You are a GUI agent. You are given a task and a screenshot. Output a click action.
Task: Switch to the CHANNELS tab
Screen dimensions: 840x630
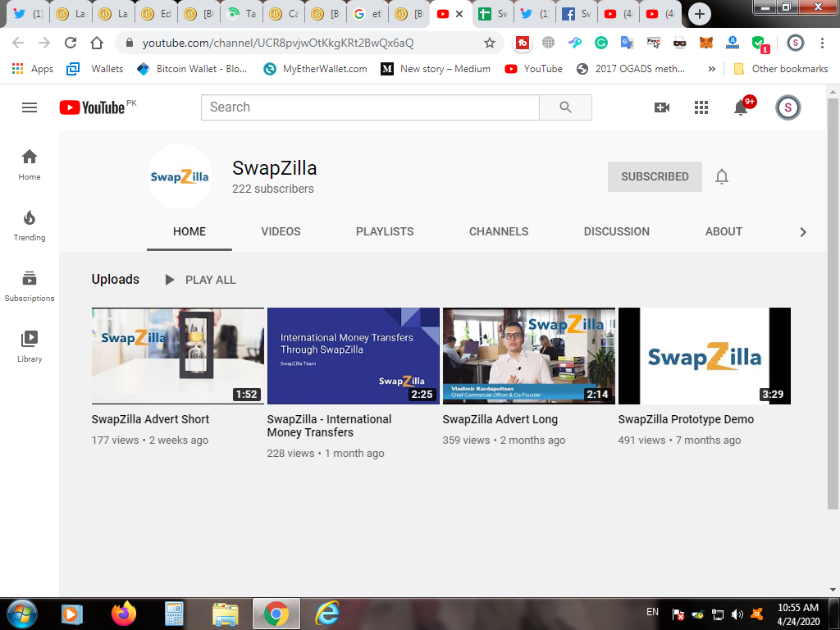(499, 231)
